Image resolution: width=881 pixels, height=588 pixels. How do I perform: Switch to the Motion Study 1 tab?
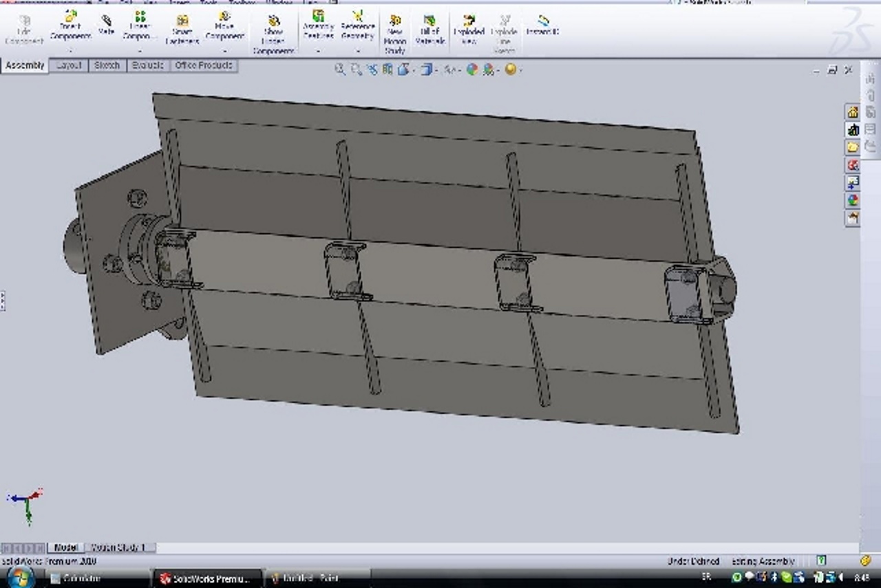pos(118,547)
